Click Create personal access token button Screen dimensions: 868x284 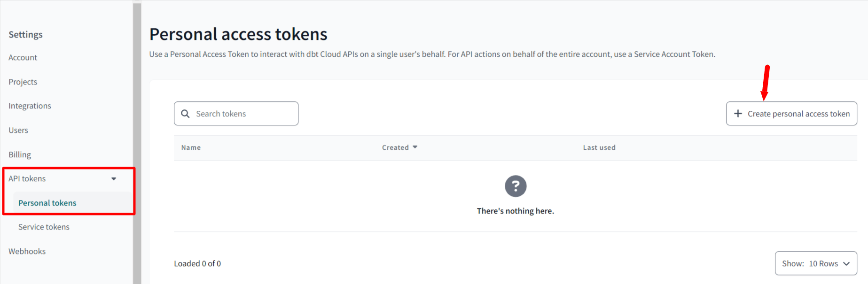click(791, 114)
